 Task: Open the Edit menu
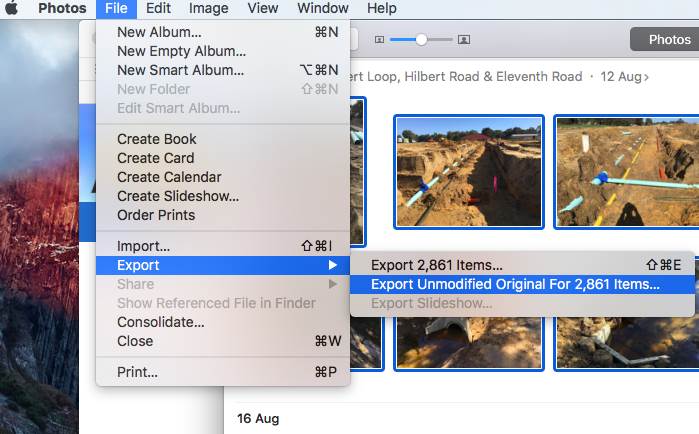158,9
